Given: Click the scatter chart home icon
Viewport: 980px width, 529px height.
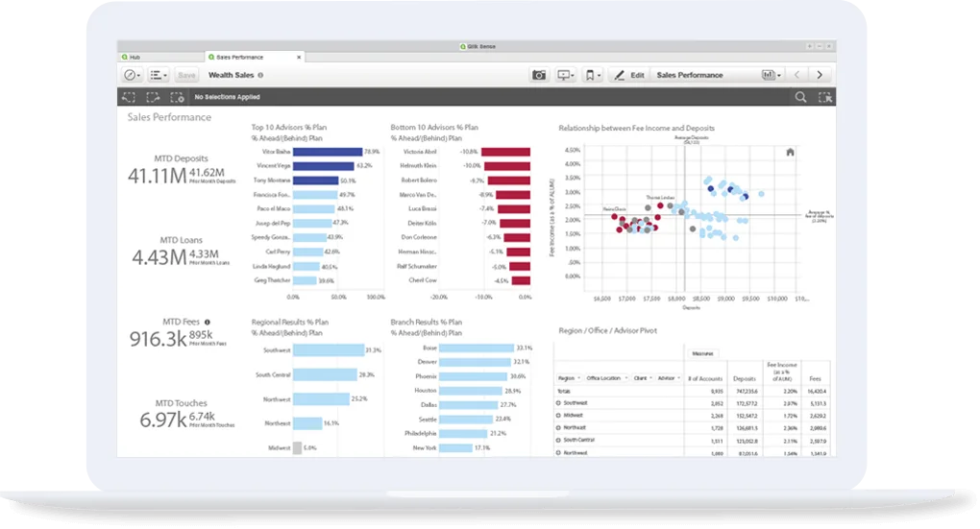Looking at the screenshot, I should coord(790,153).
